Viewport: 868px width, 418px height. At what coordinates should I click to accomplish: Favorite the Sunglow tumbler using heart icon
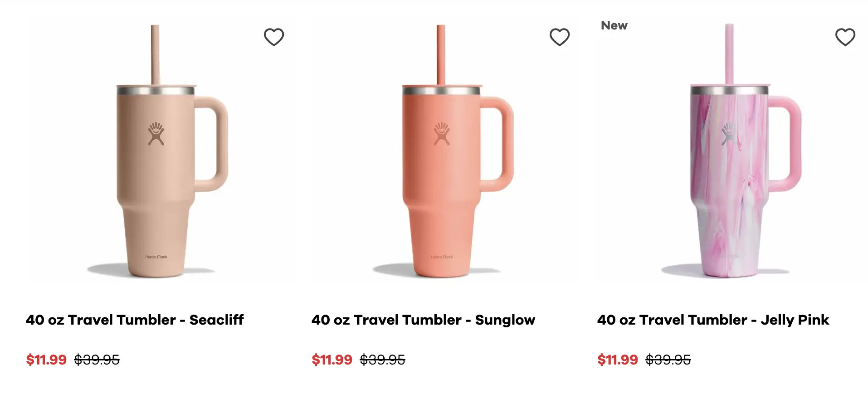[x=560, y=37]
